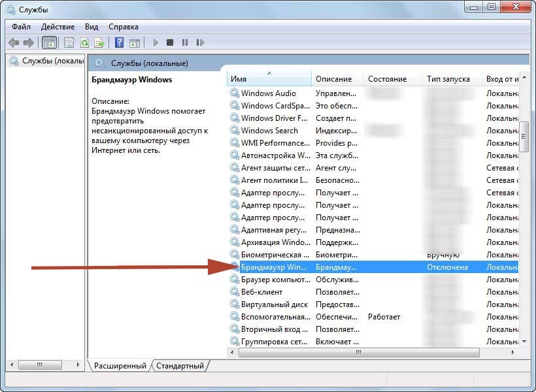This screenshot has height=392, width=536.
Task: Click the Stop service square icon
Action: pos(170,43)
